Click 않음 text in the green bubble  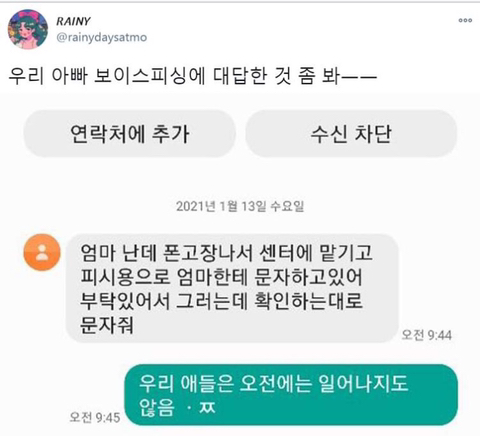[x=157, y=407]
